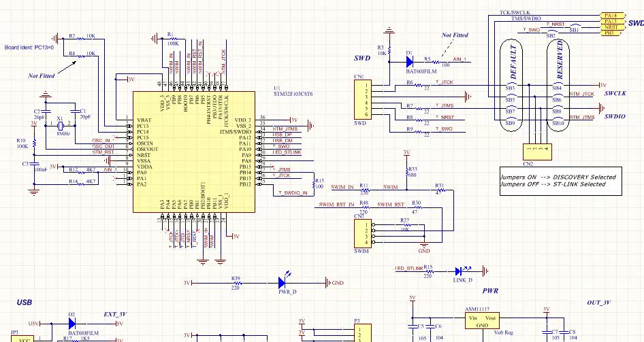Screen dimensions: 644x342
Task: Select capacitor C3 100nF
Action: tap(34, 164)
